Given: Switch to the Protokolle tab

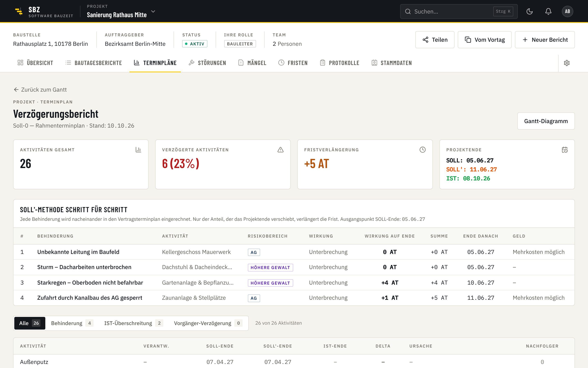Looking at the screenshot, I should (x=340, y=63).
